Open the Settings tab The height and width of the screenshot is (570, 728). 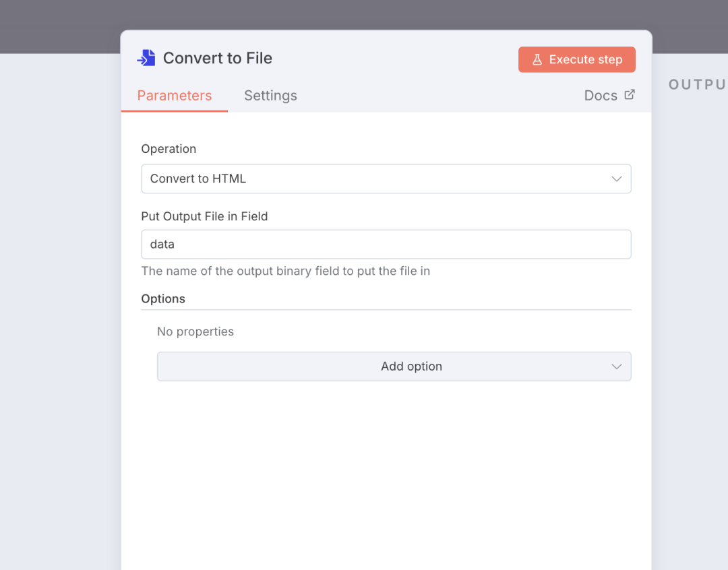tap(270, 96)
